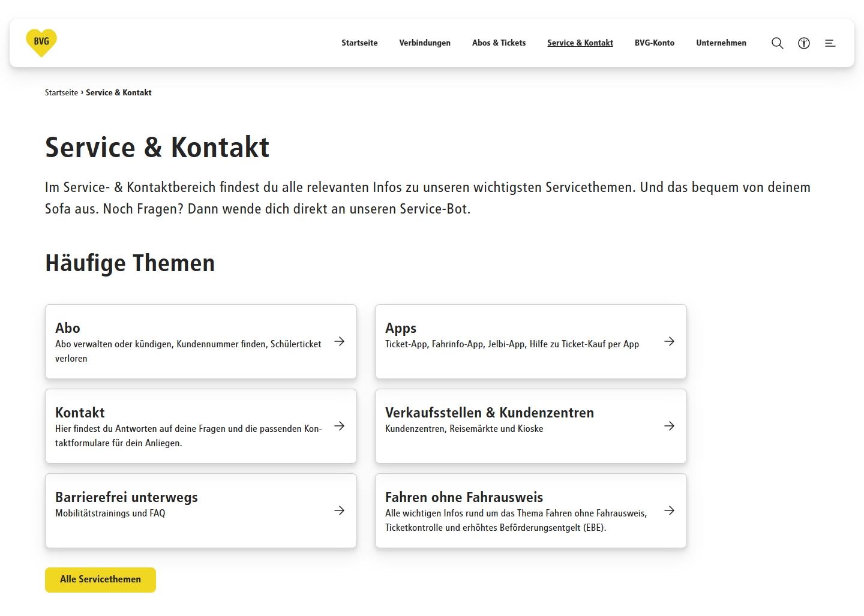Open the hamburger menu icon
This screenshot has width=864, height=616.
830,43
